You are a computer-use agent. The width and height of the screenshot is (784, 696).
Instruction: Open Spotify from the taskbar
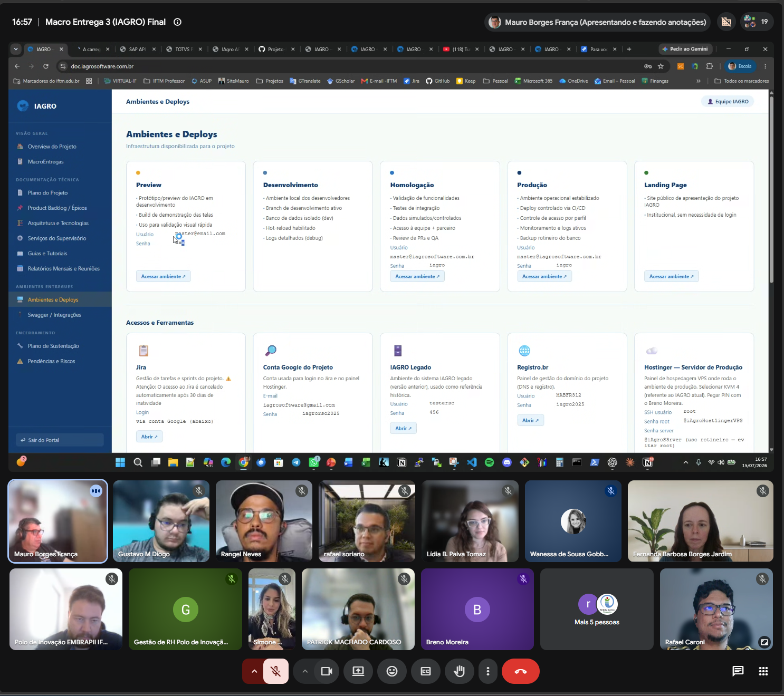[x=489, y=462]
